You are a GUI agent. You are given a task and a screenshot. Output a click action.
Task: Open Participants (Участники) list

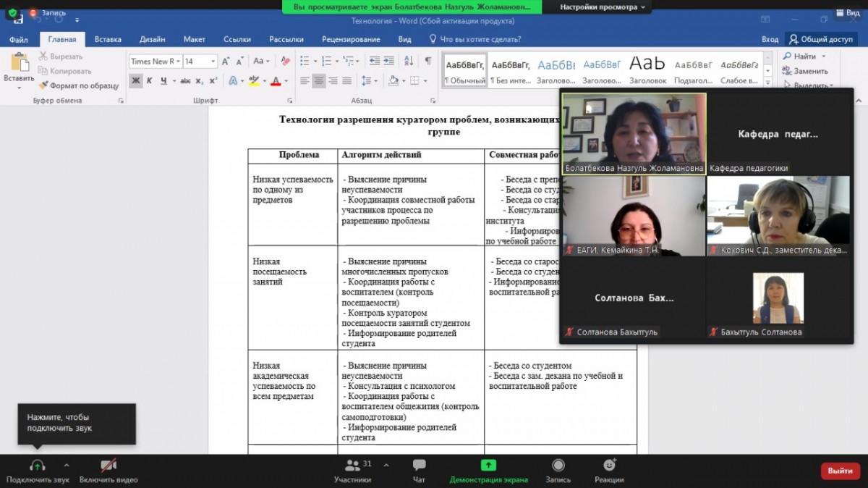click(353, 469)
